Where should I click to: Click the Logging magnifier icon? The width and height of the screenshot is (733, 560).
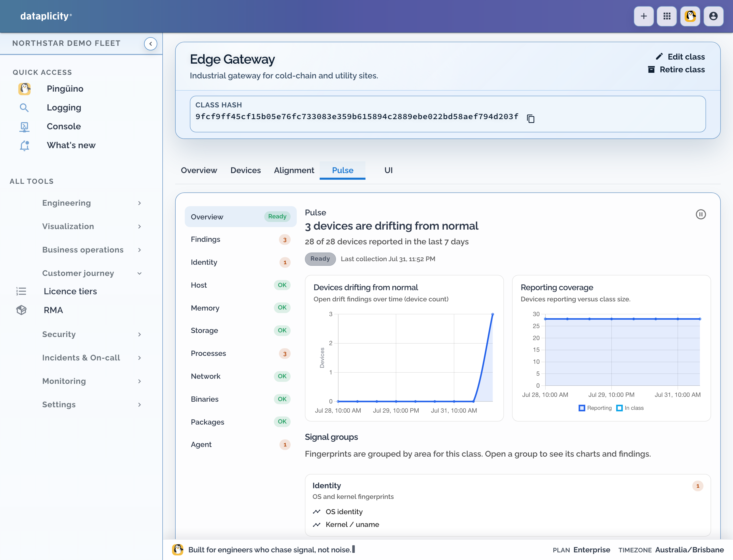pos(24,108)
